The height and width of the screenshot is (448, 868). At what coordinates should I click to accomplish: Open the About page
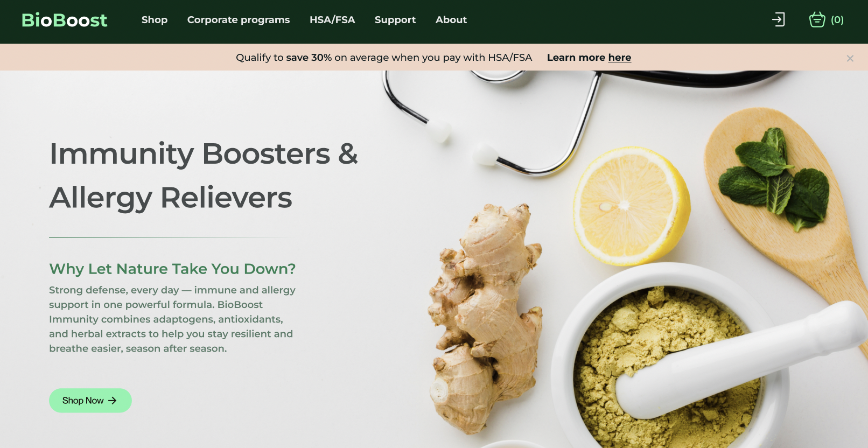451,20
